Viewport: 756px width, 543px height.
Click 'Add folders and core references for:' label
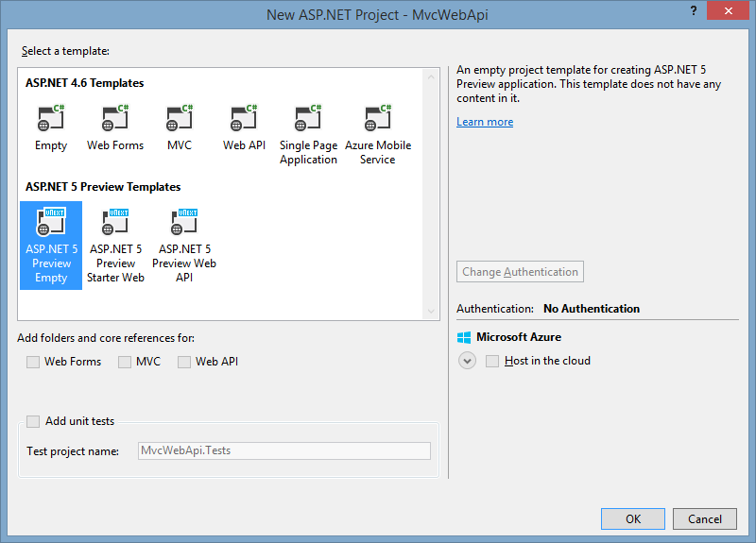pyautogui.click(x=106, y=338)
